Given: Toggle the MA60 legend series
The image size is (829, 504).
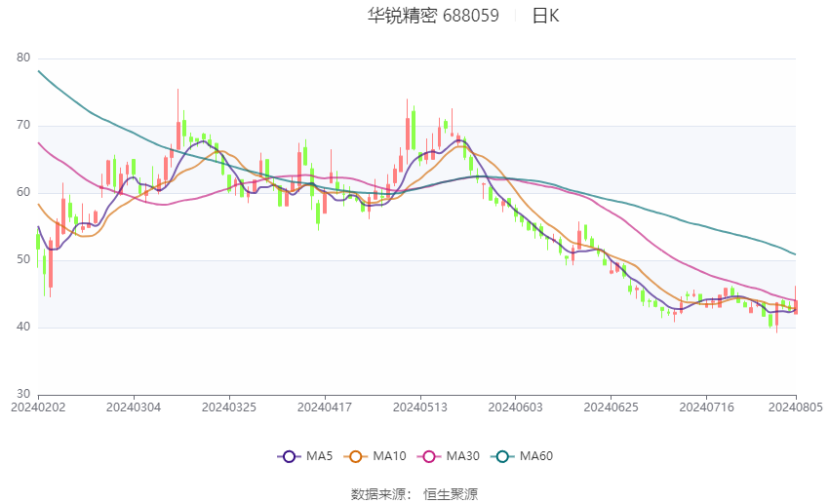Looking at the screenshot, I should point(523,456).
